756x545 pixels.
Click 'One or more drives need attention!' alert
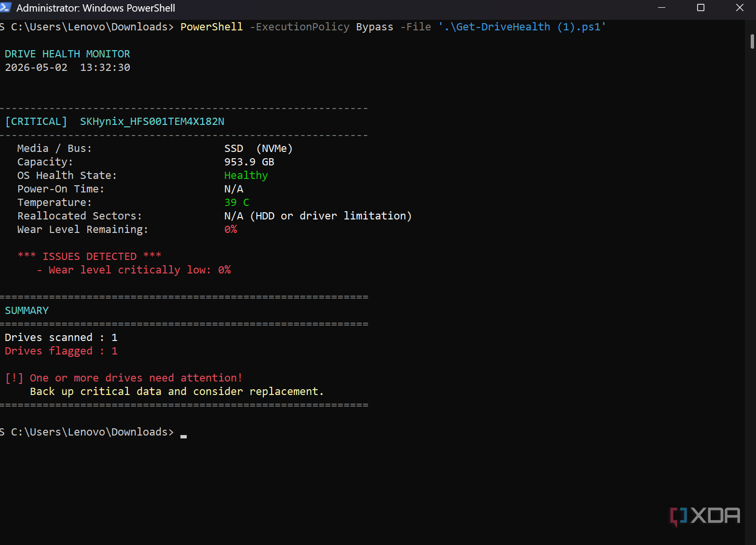[136, 378]
